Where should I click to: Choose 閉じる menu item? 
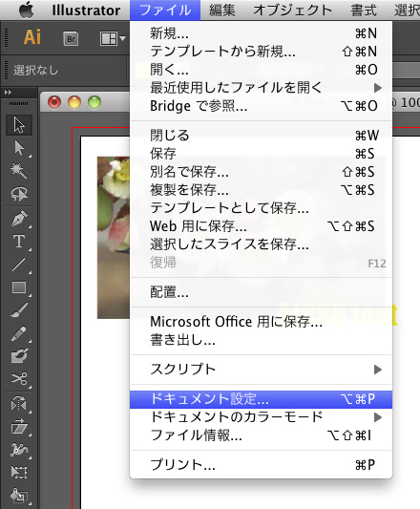[261, 136]
